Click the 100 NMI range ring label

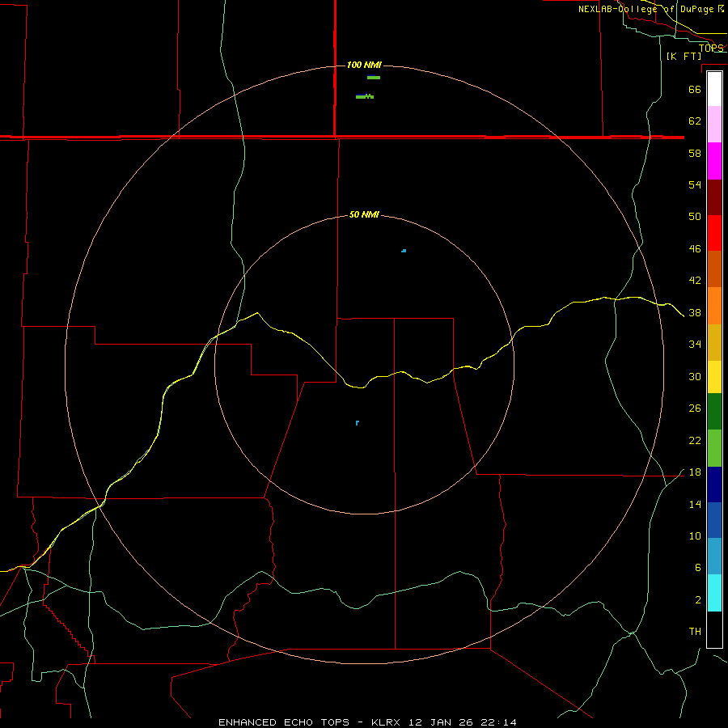click(x=364, y=65)
